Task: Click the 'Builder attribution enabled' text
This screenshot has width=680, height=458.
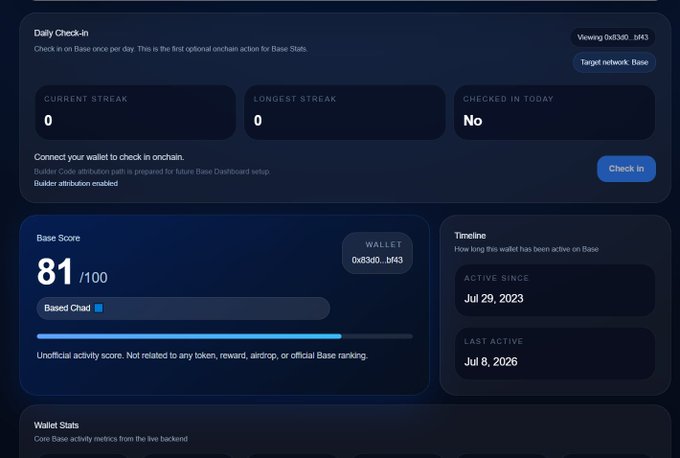Action: click(x=76, y=183)
